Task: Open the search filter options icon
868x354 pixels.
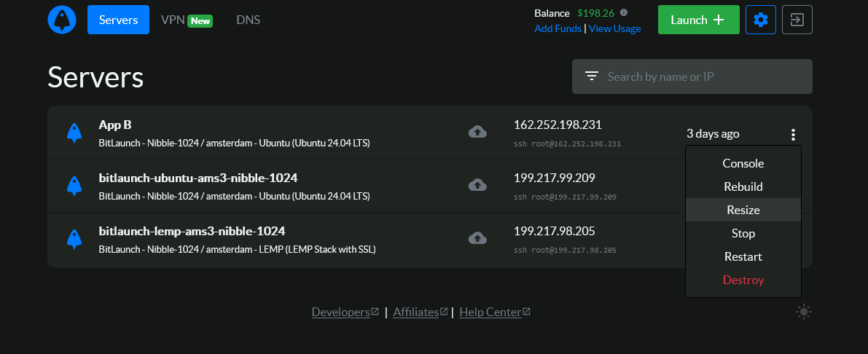Action: (x=592, y=76)
